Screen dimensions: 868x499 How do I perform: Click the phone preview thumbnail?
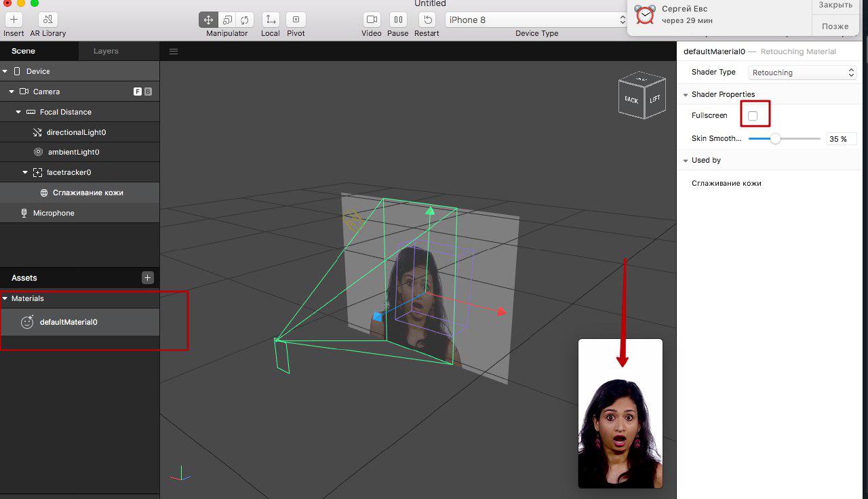620,414
